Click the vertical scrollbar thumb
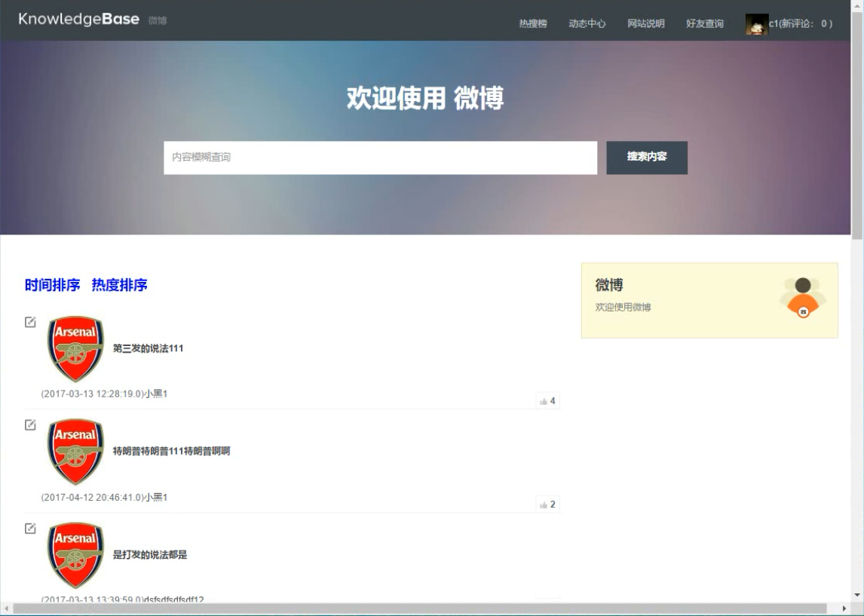The height and width of the screenshot is (616, 864). (x=856, y=124)
